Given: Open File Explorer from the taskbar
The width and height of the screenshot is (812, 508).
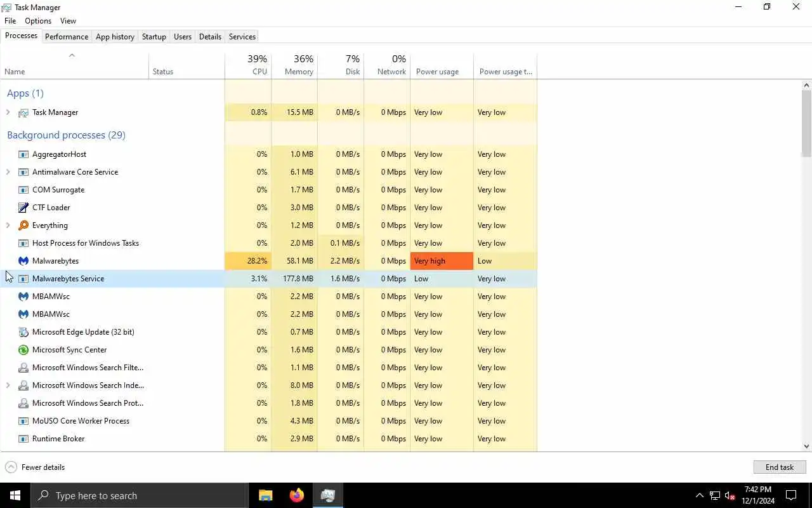Looking at the screenshot, I should pos(266,495).
